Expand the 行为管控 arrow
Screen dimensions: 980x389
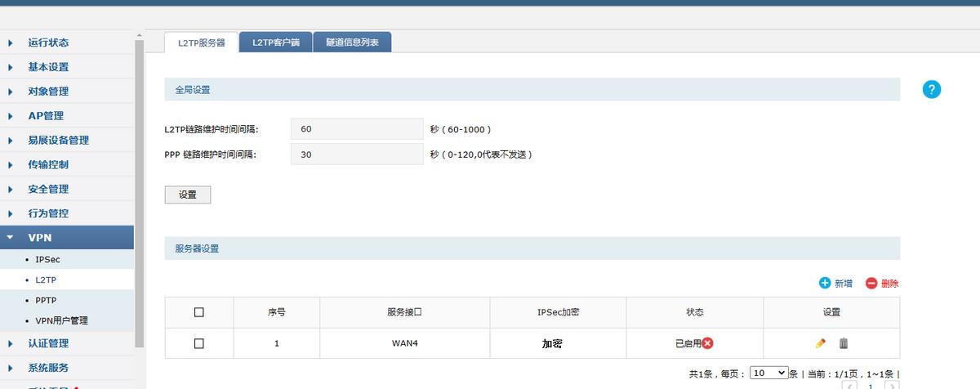(x=11, y=213)
